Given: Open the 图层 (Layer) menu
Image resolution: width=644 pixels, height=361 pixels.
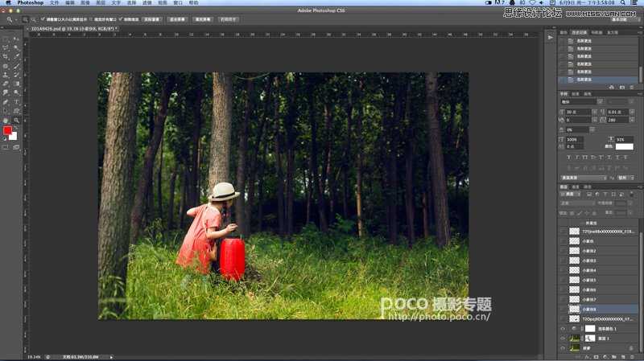Looking at the screenshot, I should click(101, 2).
